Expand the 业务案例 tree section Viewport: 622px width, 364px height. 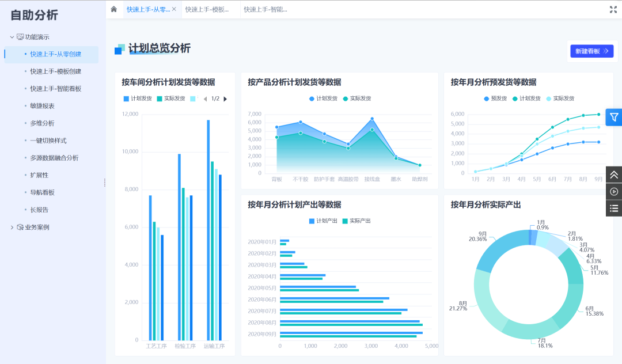(x=12, y=227)
